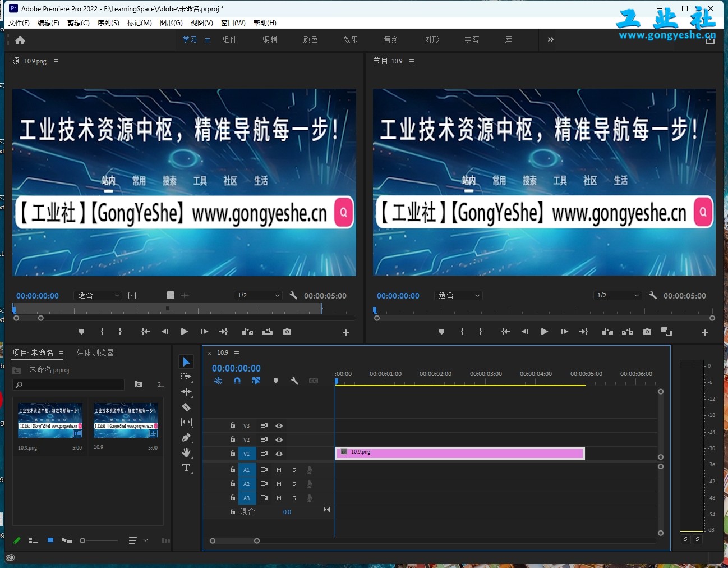Show more workspaces chevron

tap(551, 39)
